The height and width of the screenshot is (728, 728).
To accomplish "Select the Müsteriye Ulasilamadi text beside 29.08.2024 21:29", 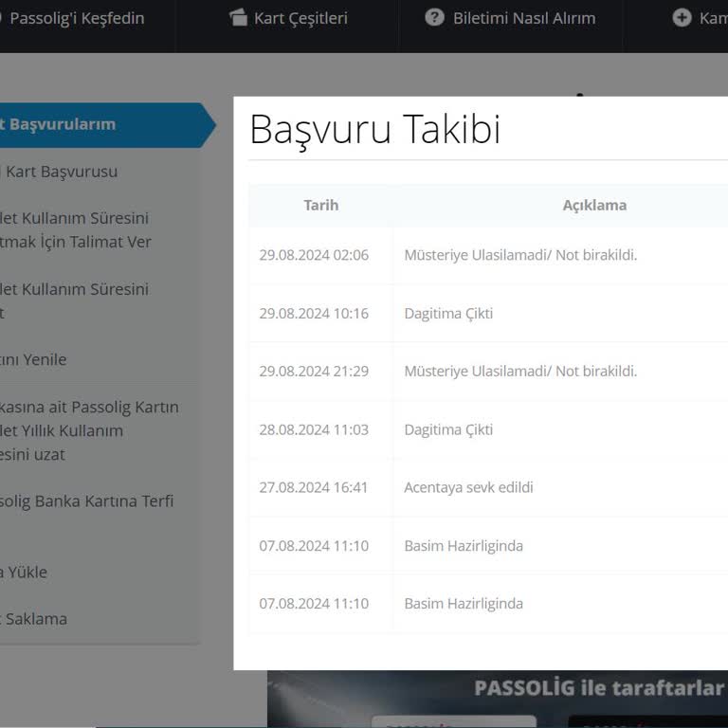I will coord(520,371).
